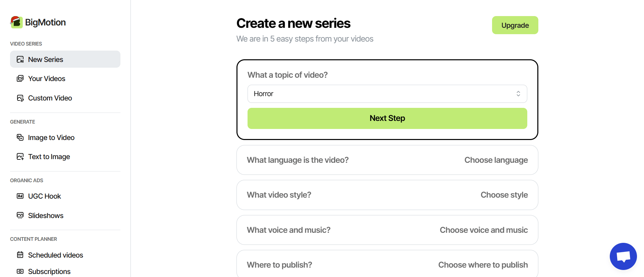Click the Upgrade button
The width and height of the screenshot is (644, 277).
click(515, 25)
